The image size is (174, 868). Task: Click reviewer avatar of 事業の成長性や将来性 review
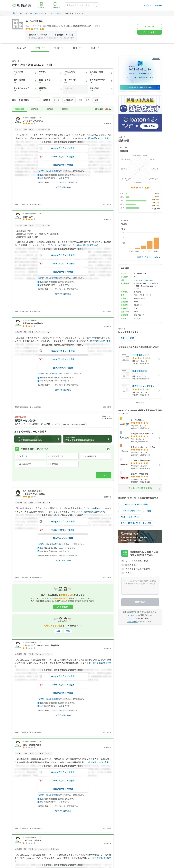click(18, 323)
